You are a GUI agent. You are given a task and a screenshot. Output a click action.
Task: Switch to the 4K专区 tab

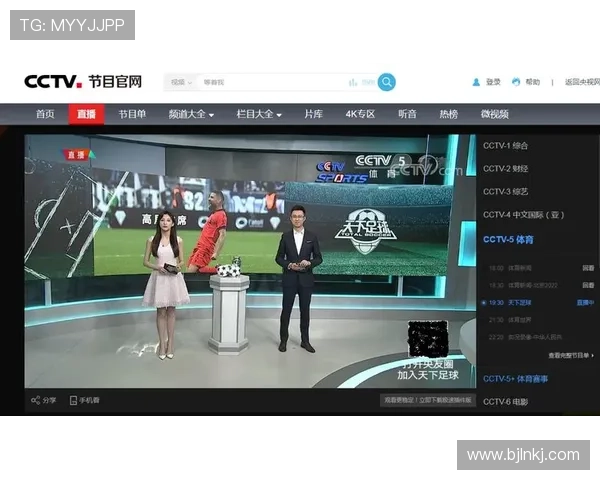point(360,114)
